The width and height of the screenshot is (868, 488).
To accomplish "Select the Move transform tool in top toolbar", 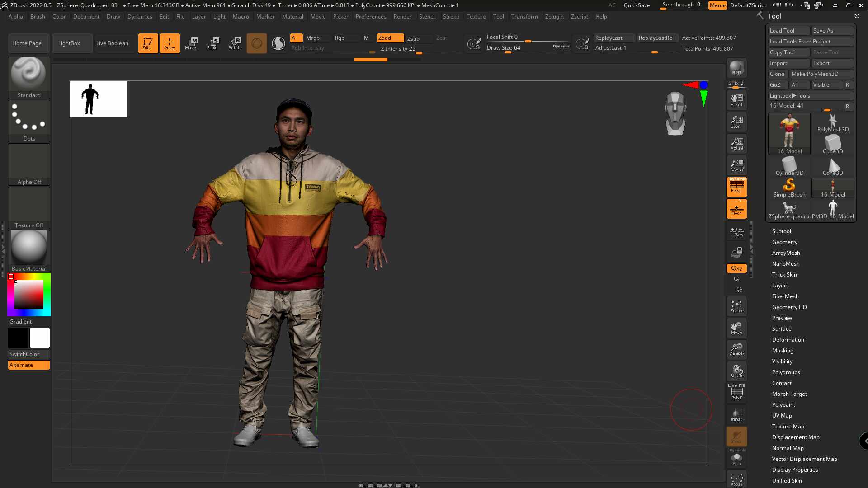I will pyautogui.click(x=191, y=43).
